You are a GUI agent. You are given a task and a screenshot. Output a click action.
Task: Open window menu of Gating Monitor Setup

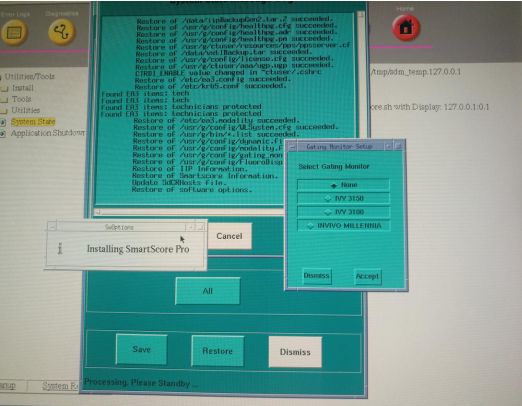coord(292,146)
